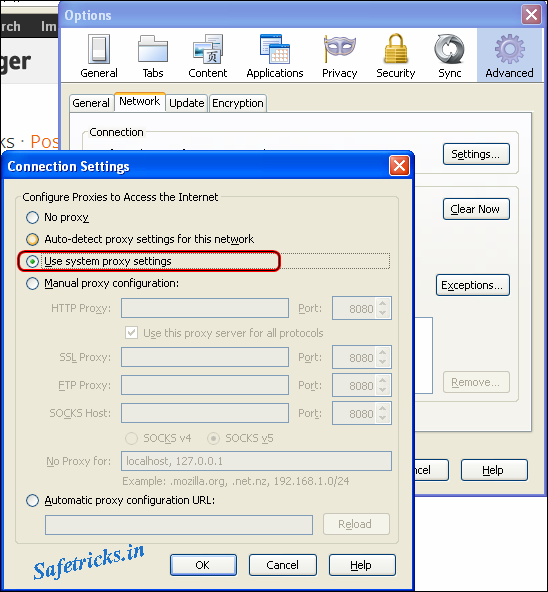Switch to the Encryption sub-tab
This screenshot has height=592, width=548.
click(238, 103)
